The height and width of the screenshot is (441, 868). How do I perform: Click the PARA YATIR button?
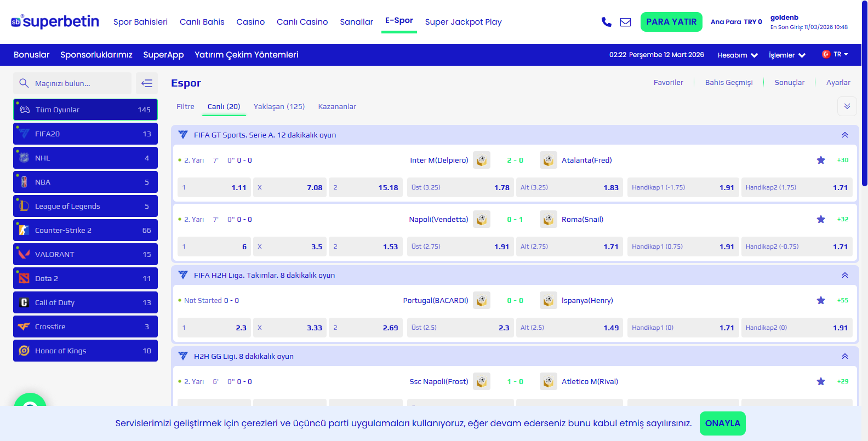tap(671, 22)
